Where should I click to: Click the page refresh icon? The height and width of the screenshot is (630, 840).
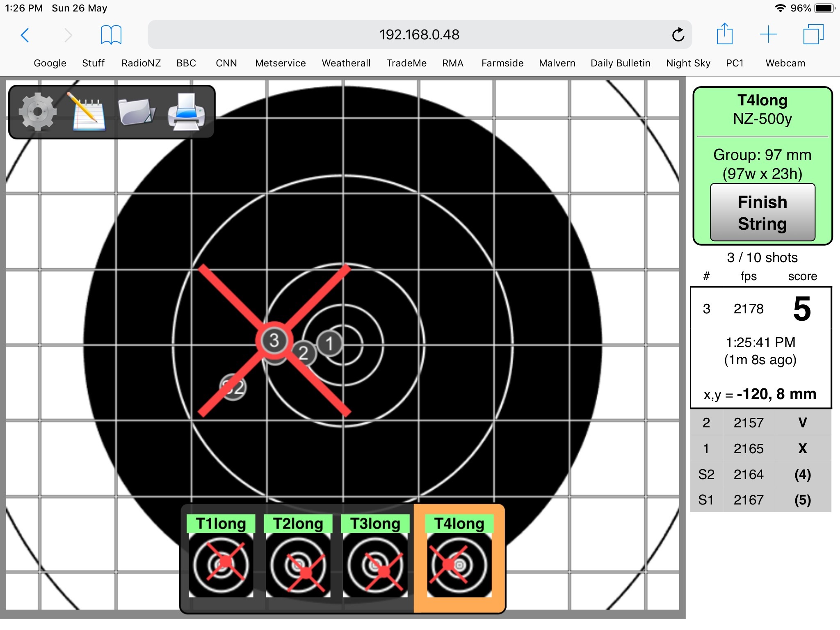coord(679,34)
